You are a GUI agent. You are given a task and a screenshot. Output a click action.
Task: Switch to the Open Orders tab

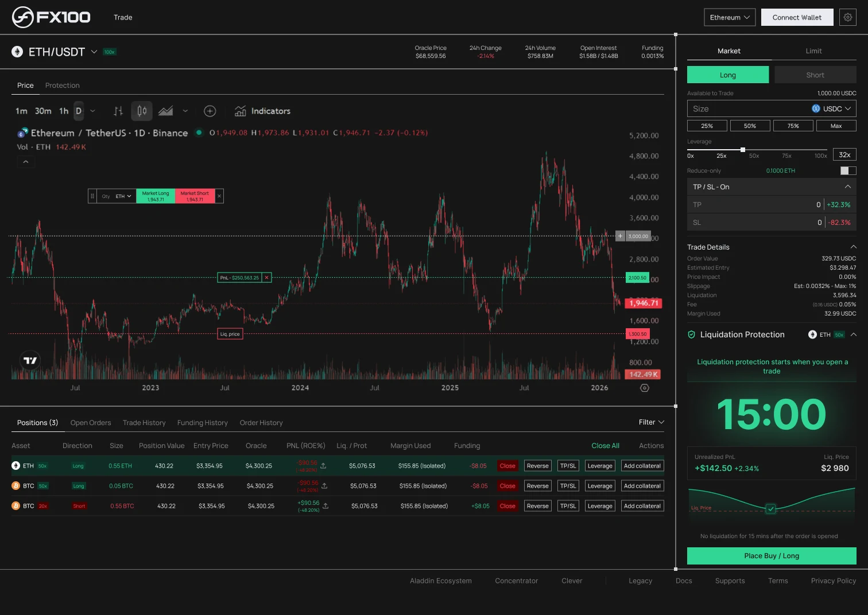(91, 423)
